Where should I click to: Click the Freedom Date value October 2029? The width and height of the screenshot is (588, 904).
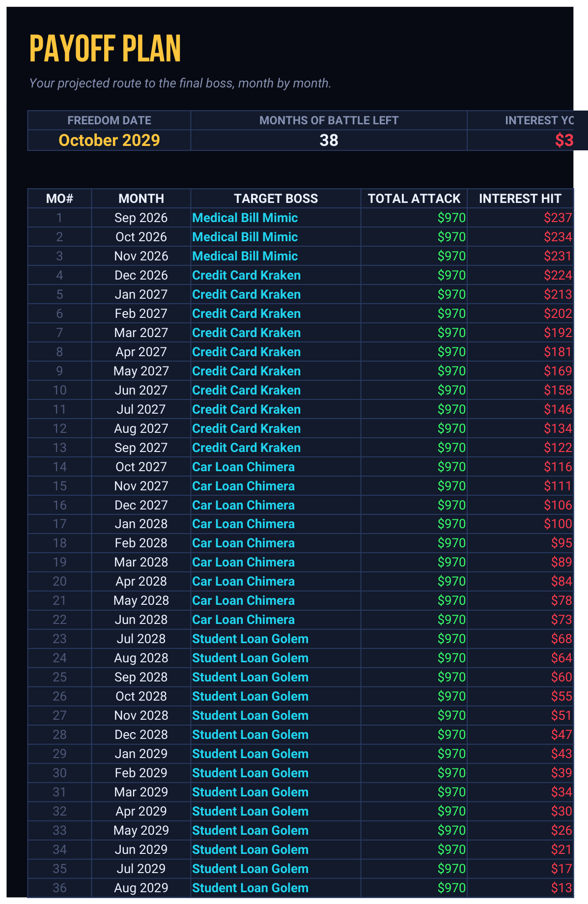(x=109, y=140)
